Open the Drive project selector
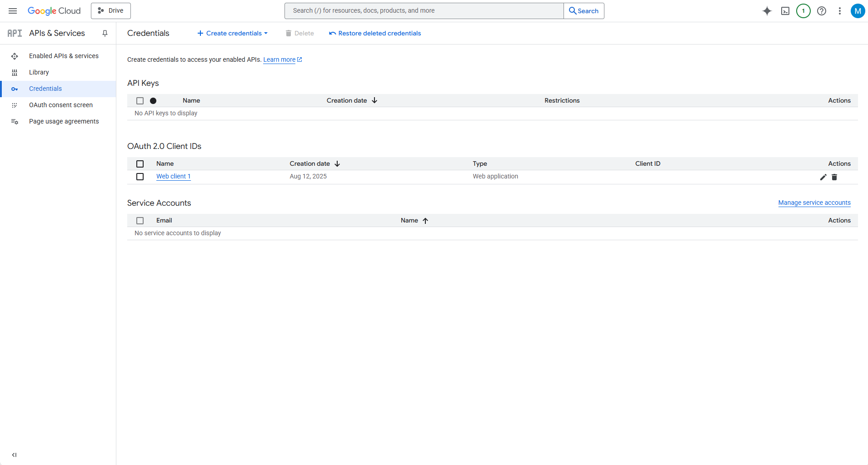The height and width of the screenshot is (465, 868). 111,11
